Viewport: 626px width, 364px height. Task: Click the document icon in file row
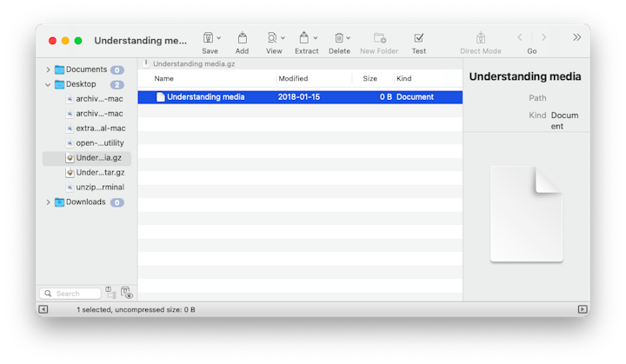(161, 97)
